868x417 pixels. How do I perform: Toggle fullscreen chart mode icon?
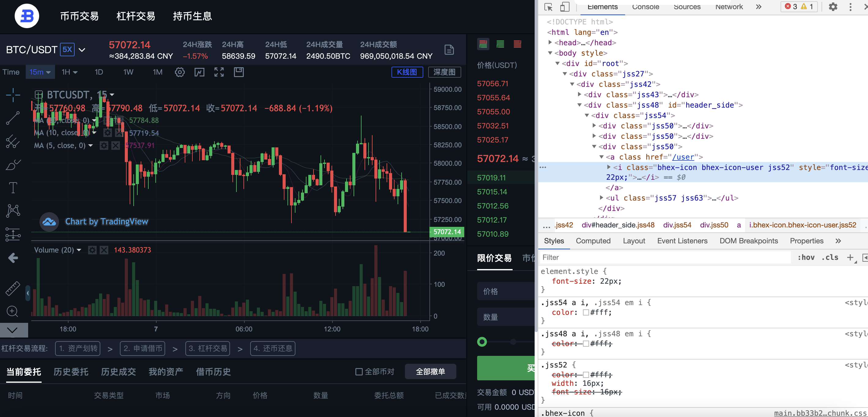(219, 72)
